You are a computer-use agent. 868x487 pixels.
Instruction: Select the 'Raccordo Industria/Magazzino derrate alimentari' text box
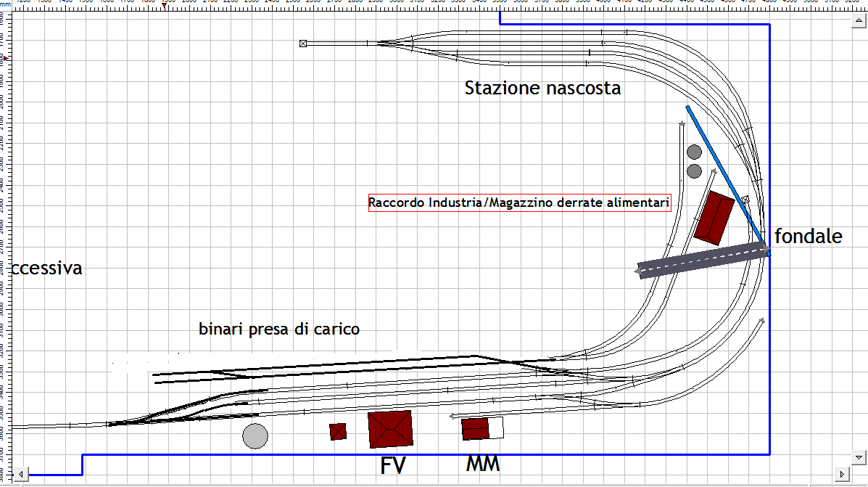pos(518,202)
